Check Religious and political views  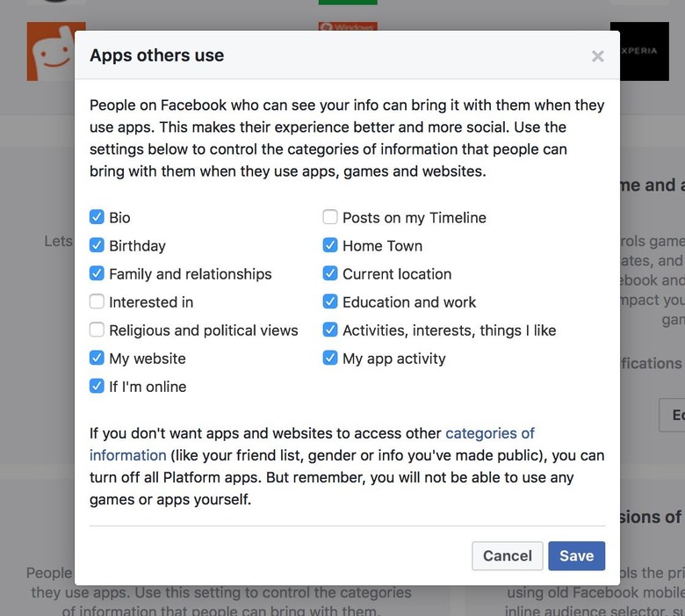pos(97,330)
